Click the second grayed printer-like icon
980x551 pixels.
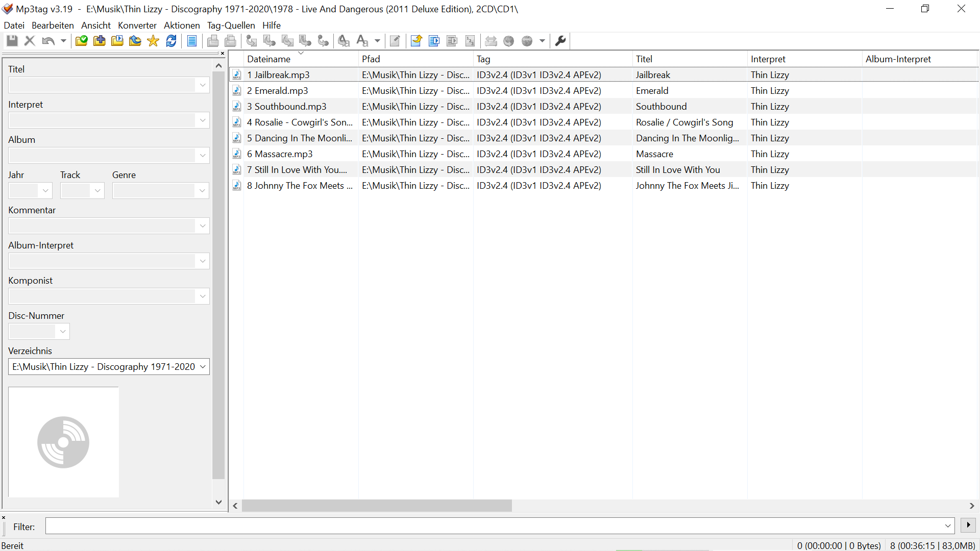coord(231,41)
